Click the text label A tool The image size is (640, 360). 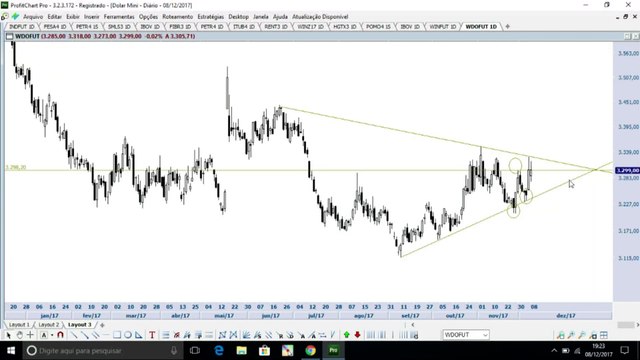44,335
